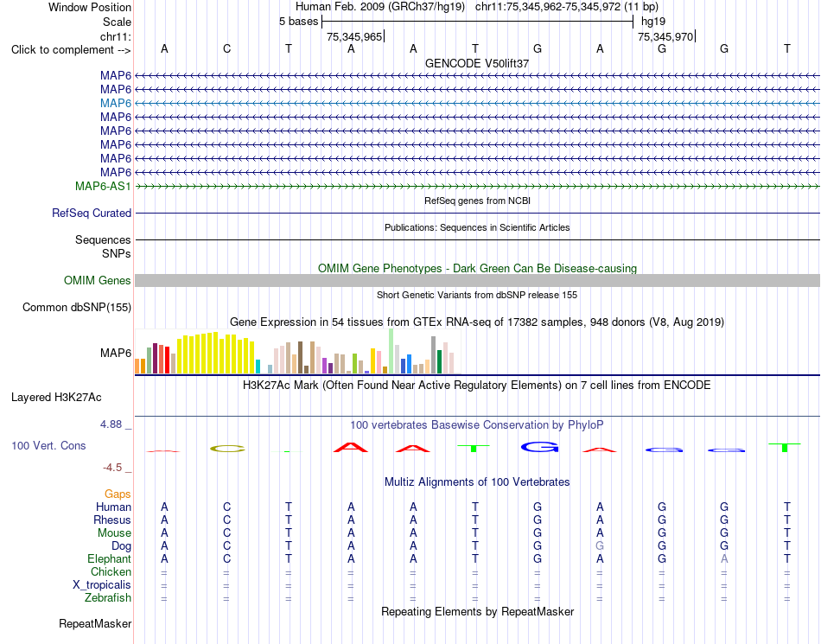Viewport: 821px width, 644px height.
Task: Select the Zebrafish alignment row label
Action: 108,598
